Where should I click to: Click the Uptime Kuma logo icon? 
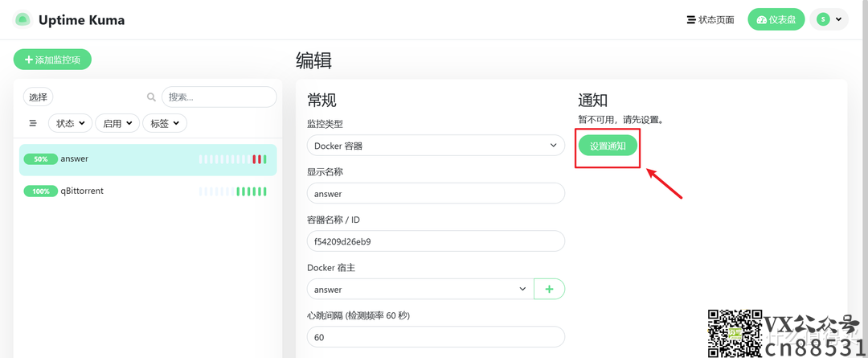pos(23,19)
